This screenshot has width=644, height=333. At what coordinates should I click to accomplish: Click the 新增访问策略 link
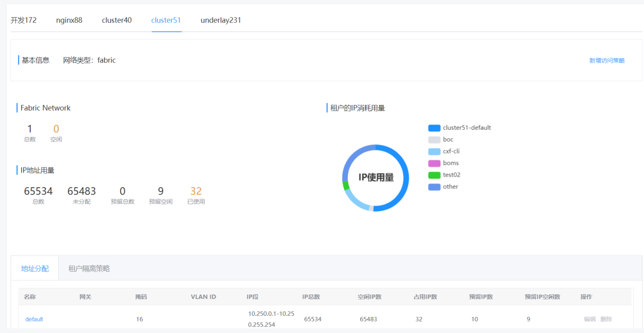tap(607, 60)
